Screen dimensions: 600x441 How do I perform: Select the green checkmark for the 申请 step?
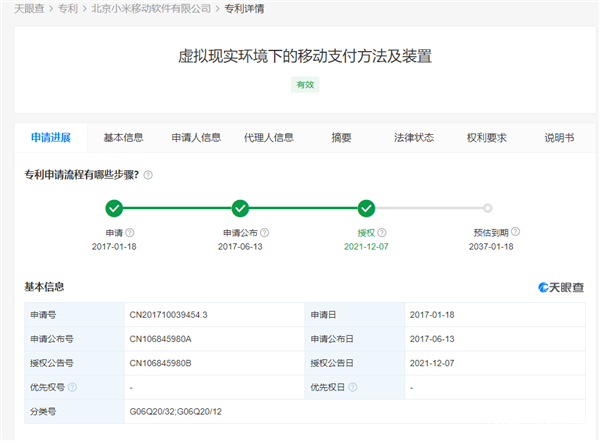[114, 208]
